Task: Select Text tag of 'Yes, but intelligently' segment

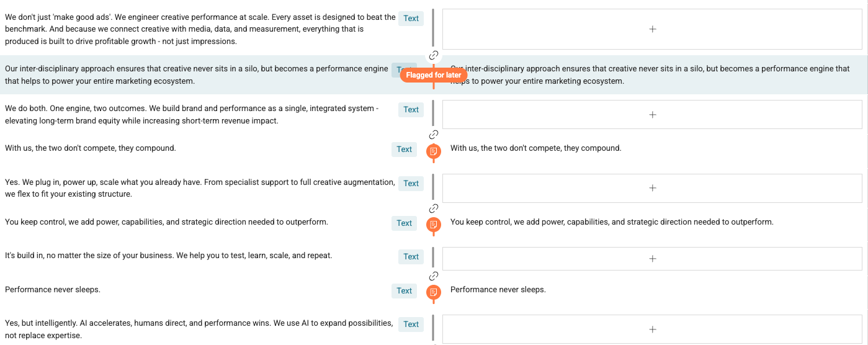Action: tap(411, 325)
